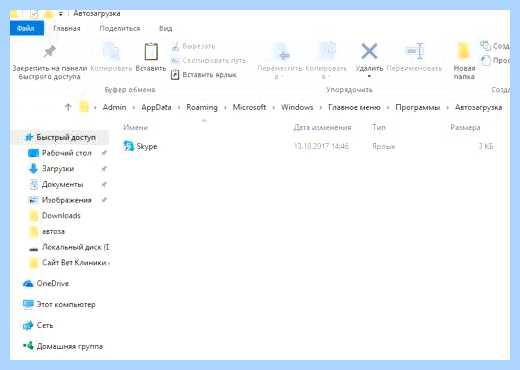The width and height of the screenshot is (520, 370).
Task: Select Admin in the address path
Action: tap(114, 107)
